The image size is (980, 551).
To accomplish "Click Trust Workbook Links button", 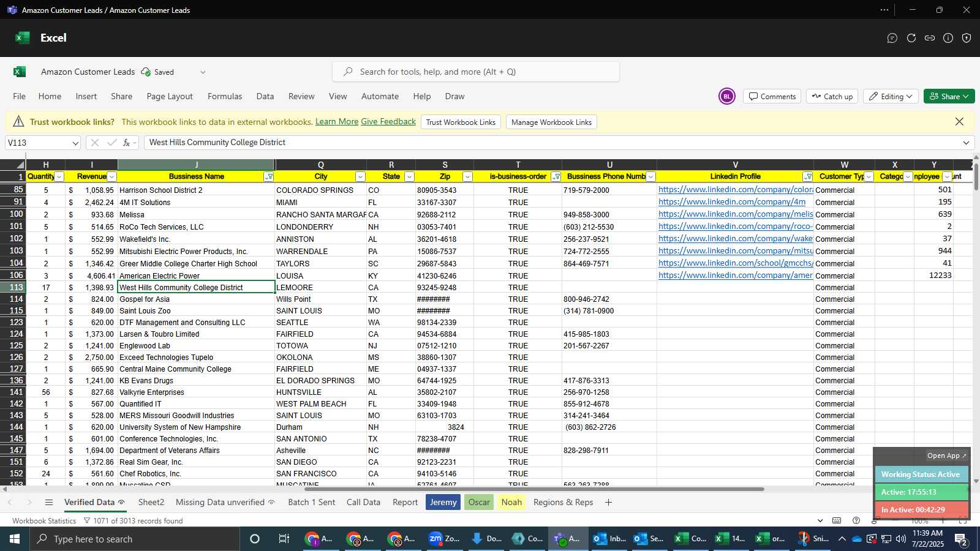I will point(461,122).
